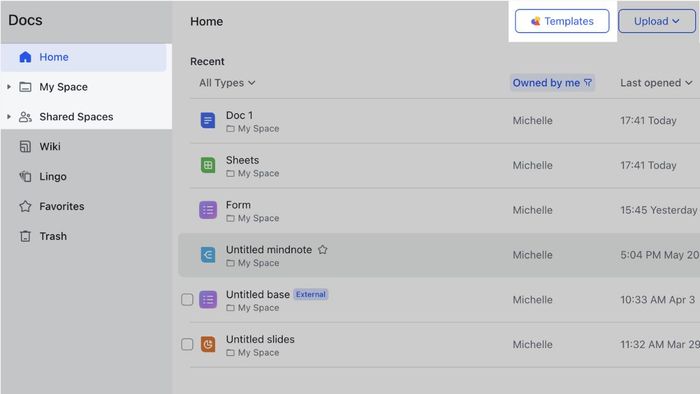Click the blue Doc 1 file icon
Image resolution: width=700 pixels, height=394 pixels.
(x=208, y=120)
